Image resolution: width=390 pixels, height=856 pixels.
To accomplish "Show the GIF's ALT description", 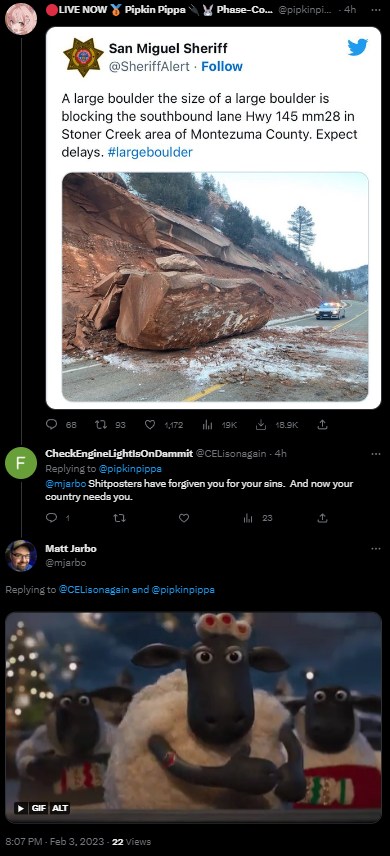I will [60, 808].
